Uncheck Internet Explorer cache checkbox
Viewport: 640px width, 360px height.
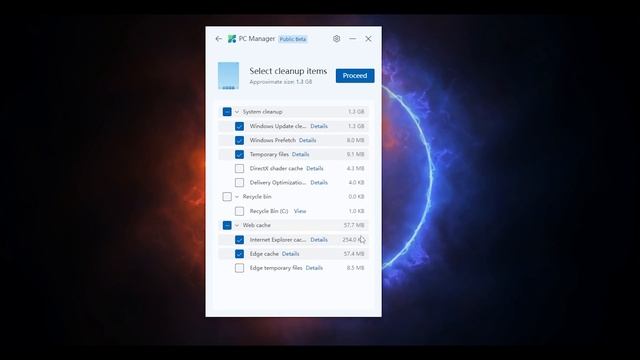click(240, 240)
